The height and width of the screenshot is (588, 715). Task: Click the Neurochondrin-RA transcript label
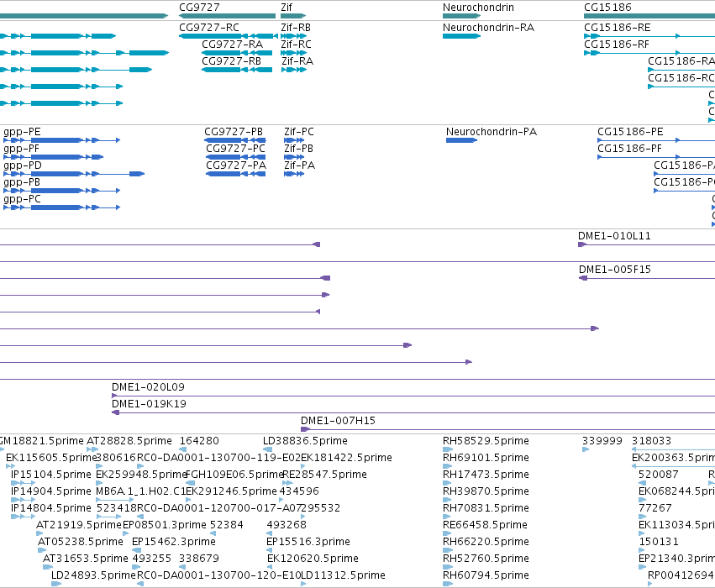[x=488, y=28]
